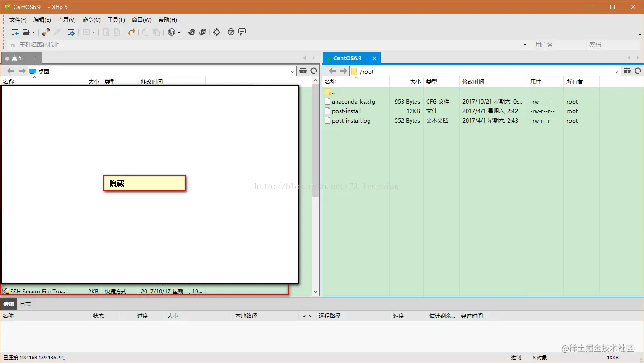Click the orange transfer arrows icon
The image size is (644, 363).
coord(131,32)
